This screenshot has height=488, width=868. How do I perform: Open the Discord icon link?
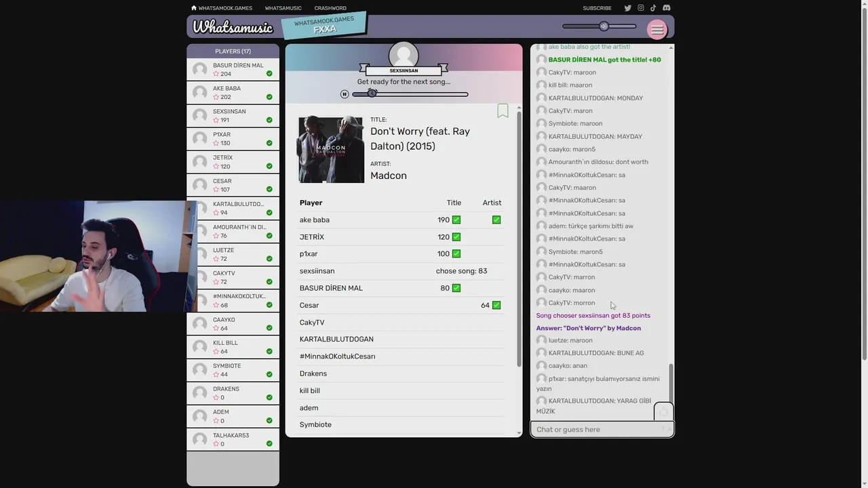tap(666, 8)
